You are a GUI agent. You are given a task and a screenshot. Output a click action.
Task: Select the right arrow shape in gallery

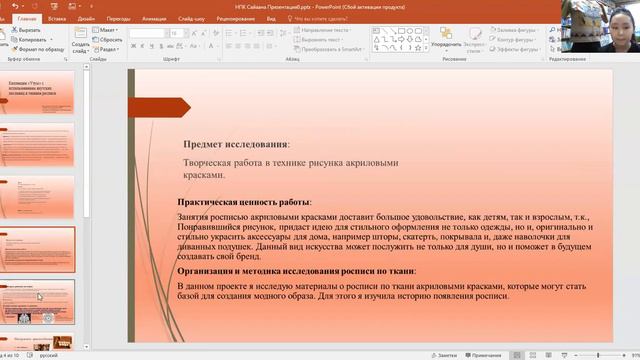402,39
